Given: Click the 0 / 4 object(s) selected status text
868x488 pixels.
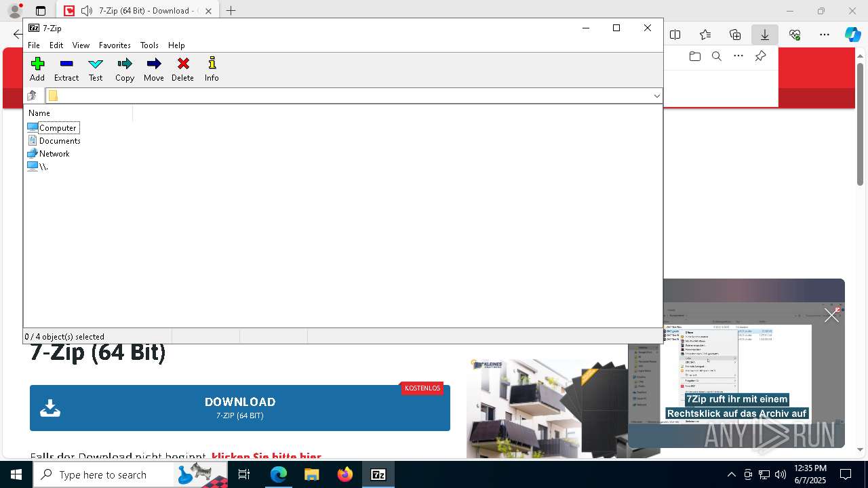Looking at the screenshot, I should point(64,336).
